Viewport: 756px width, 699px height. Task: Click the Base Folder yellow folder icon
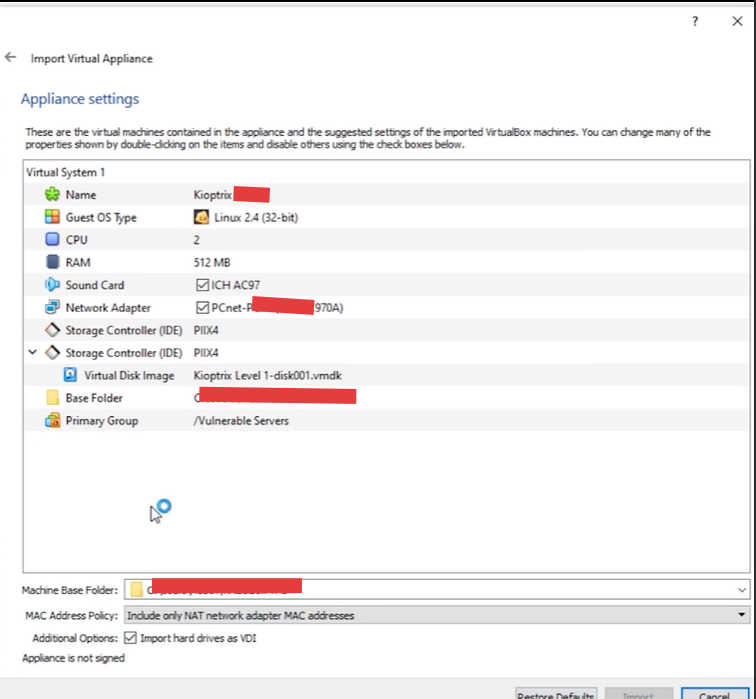tap(52, 398)
